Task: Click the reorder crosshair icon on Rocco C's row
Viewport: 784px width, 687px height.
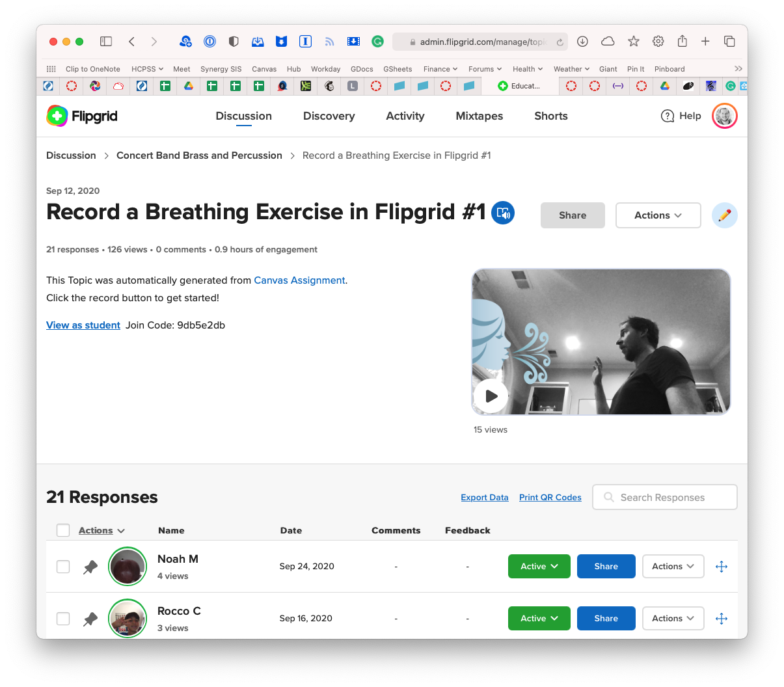Action: (x=721, y=618)
